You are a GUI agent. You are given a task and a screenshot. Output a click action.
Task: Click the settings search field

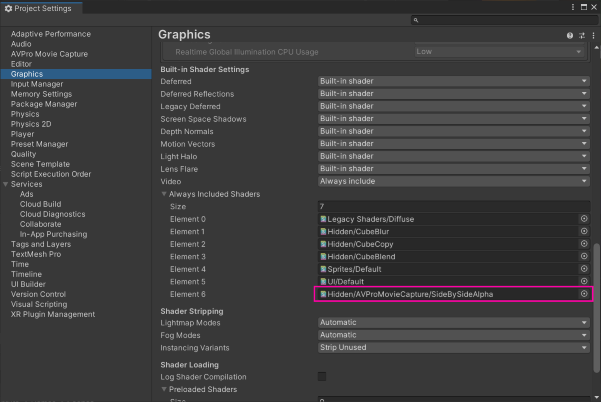(504, 20)
